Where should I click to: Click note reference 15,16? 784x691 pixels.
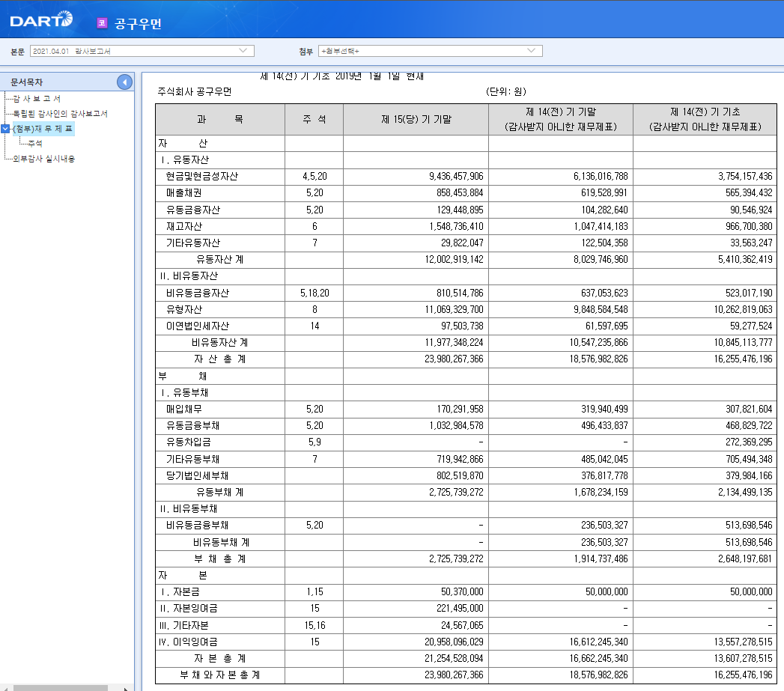click(x=314, y=626)
